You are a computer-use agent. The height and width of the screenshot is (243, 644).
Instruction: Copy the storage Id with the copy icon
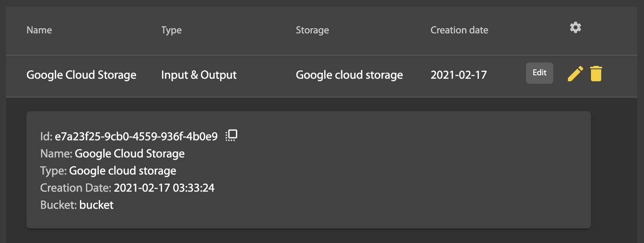point(231,136)
